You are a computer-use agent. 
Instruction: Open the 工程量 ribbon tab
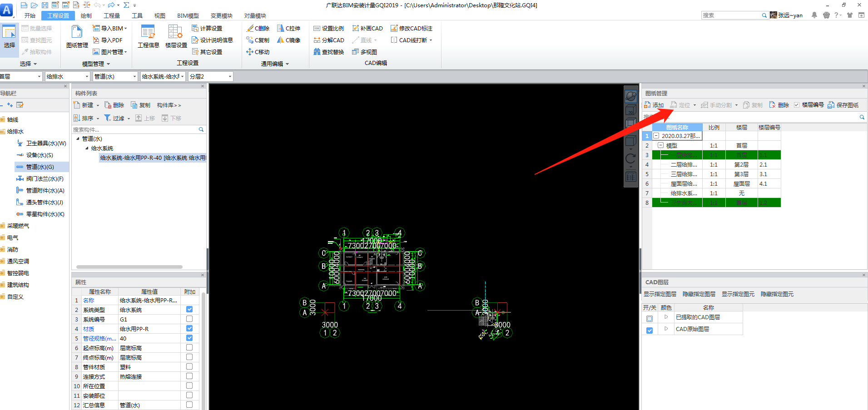(x=112, y=15)
